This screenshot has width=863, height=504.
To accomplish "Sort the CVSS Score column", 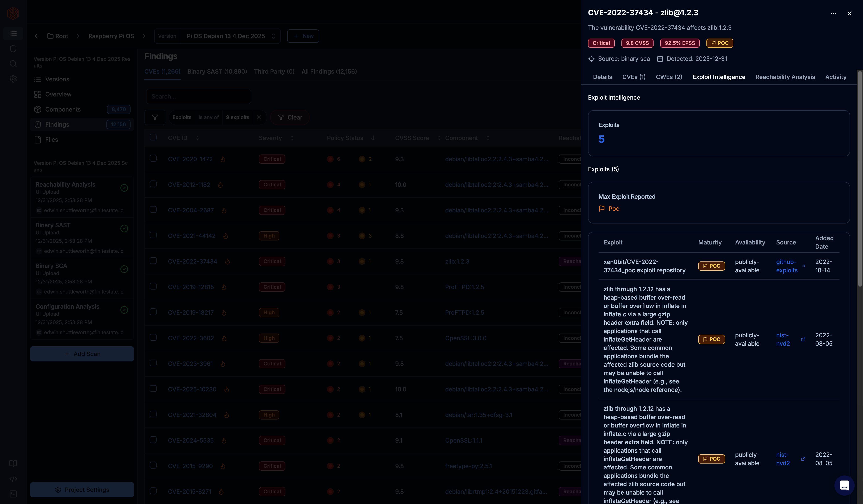I will tap(439, 138).
